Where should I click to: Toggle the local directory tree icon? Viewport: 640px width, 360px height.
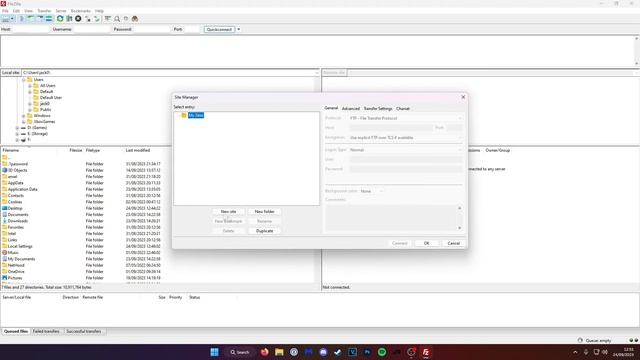coord(31,19)
